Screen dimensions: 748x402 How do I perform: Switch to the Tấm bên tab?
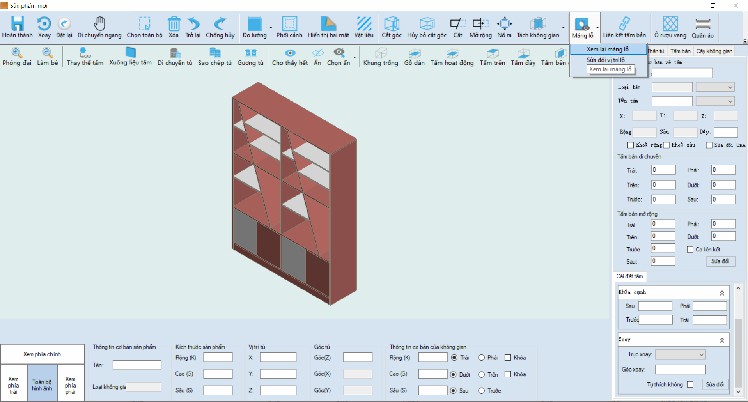point(680,51)
